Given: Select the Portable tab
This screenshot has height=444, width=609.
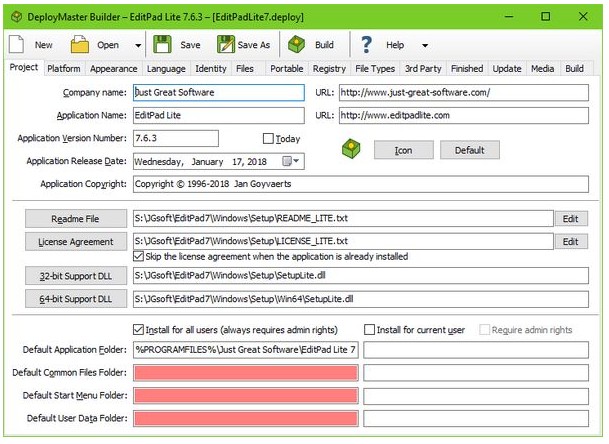Looking at the screenshot, I should (287, 69).
